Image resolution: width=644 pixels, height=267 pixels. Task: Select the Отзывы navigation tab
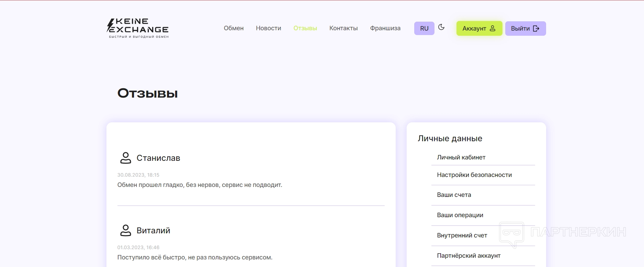[x=305, y=28]
